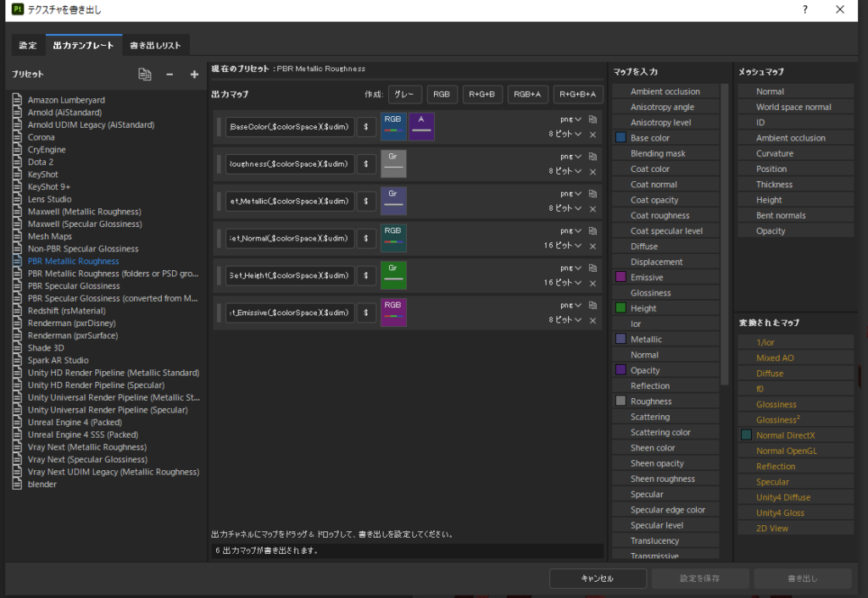Click the R+G+B+A creation button

click(579, 94)
